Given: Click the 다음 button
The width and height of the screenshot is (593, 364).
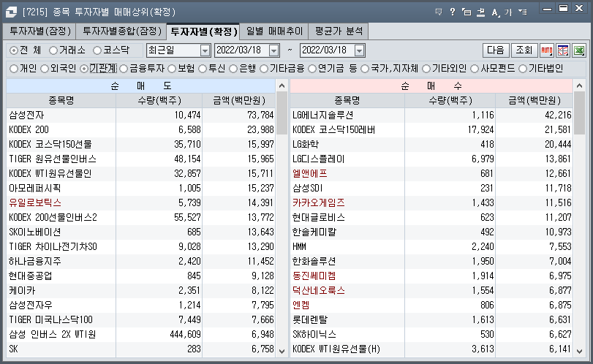Looking at the screenshot, I should (496, 50).
